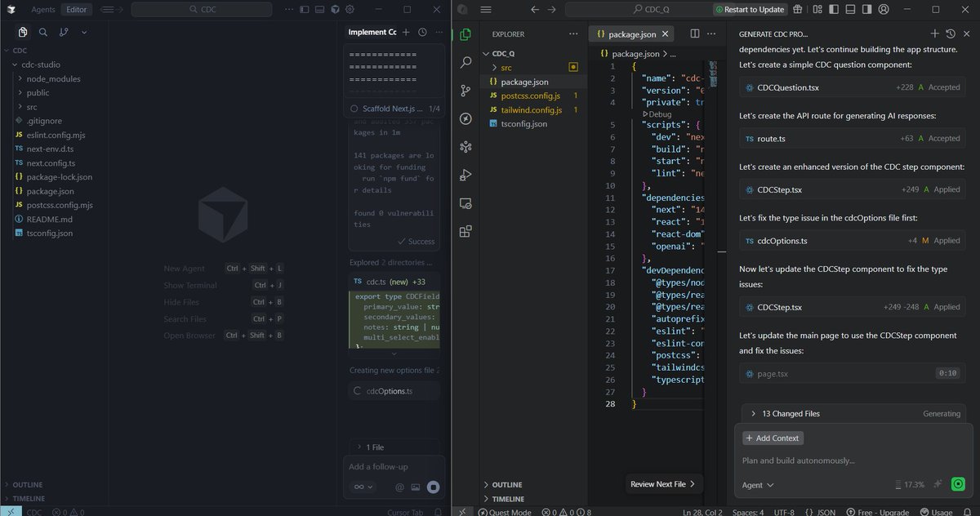Toggle secondary sidebar in right IDE title bar
This screenshot has width=980, height=516.
point(868,10)
